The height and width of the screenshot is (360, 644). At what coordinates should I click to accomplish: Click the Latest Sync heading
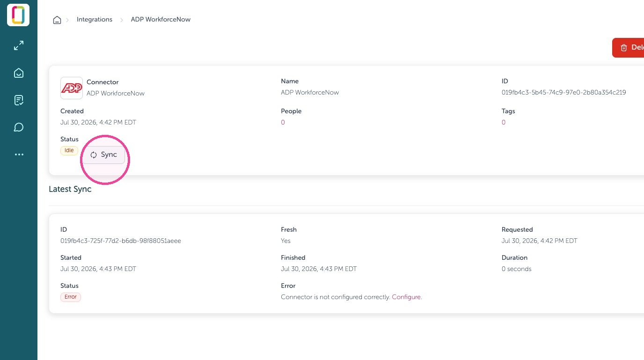[70, 190]
